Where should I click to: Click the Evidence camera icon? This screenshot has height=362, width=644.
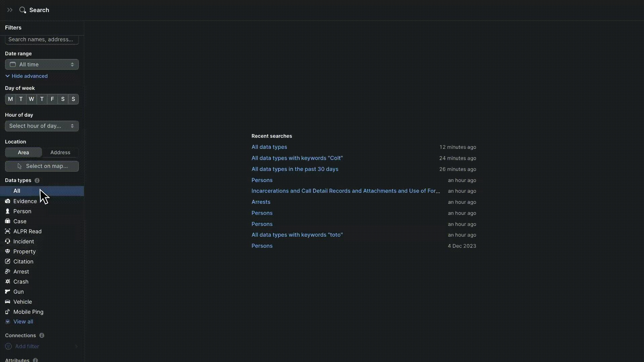tap(7, 201)
